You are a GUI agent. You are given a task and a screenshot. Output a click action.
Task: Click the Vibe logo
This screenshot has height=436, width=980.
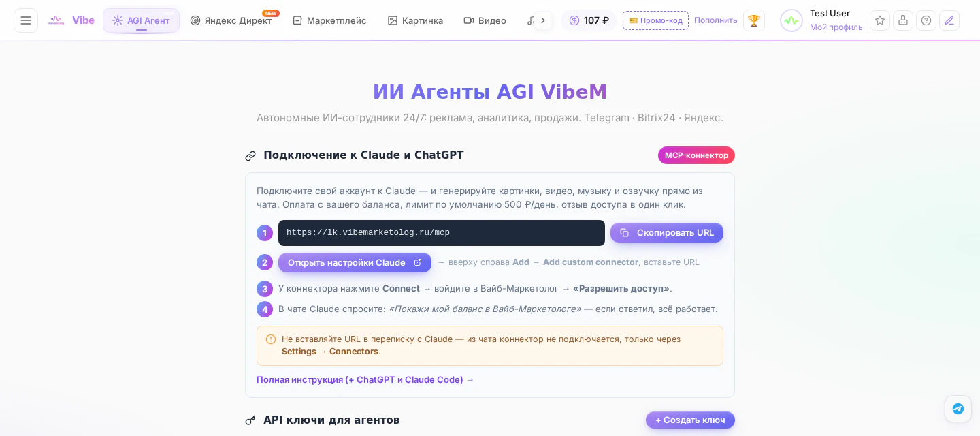tap(71, 20)
